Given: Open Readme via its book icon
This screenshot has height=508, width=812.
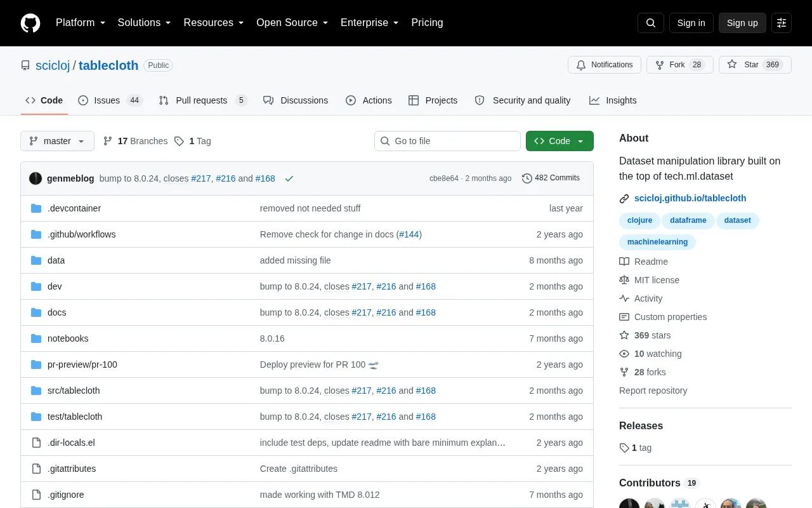Looking at the screenshot, I should coord(624,262).
